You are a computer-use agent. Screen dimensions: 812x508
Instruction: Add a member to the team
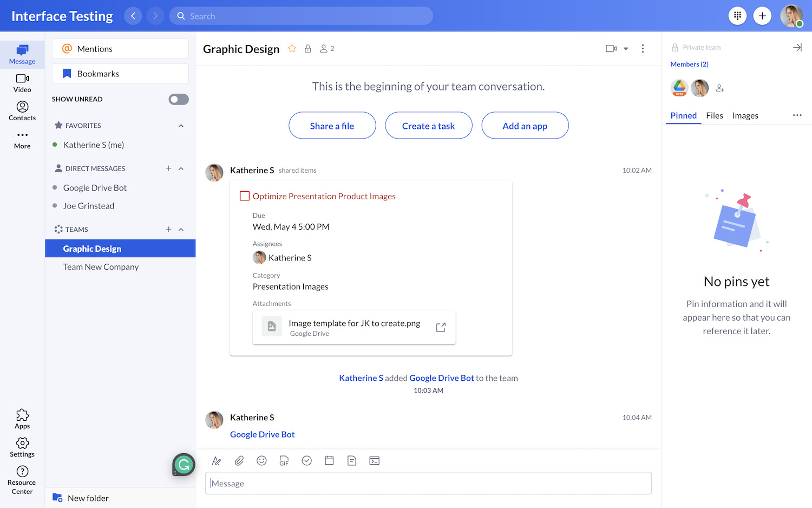[x=720, y=88]
